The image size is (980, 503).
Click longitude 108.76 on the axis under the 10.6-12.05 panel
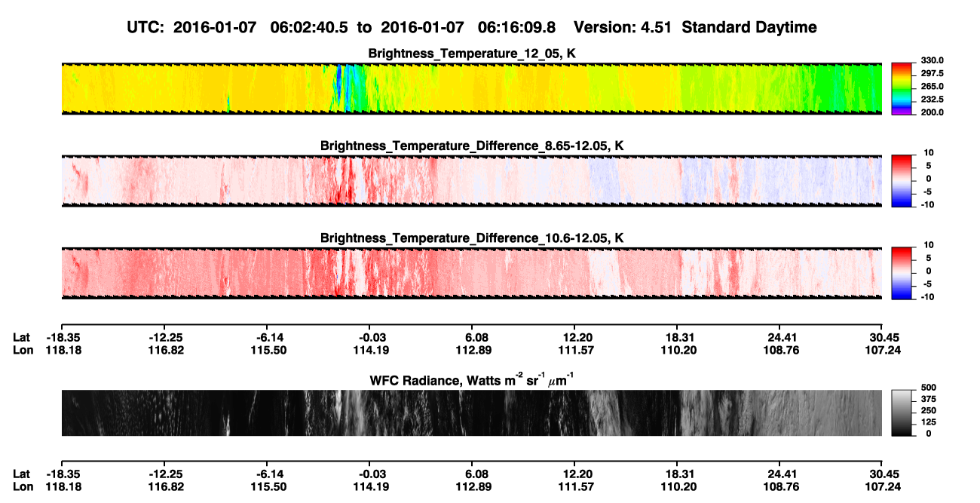781,350
